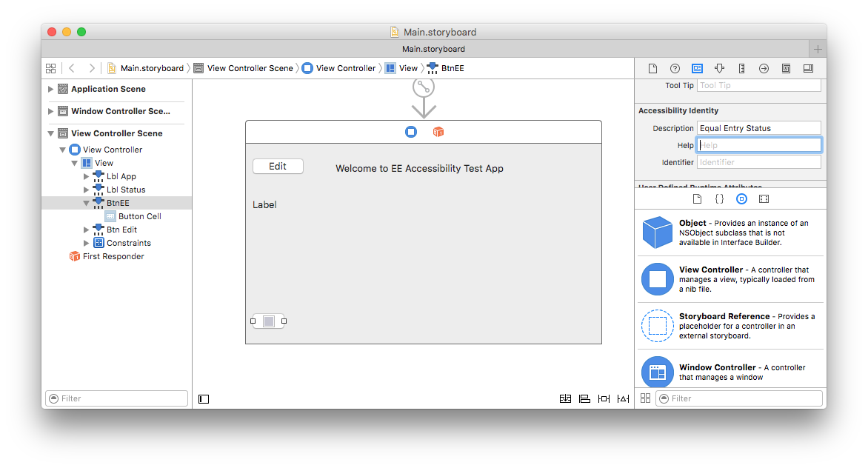Select the Object library tab
The image size is (868, 468).
click(x=742, y=199)
